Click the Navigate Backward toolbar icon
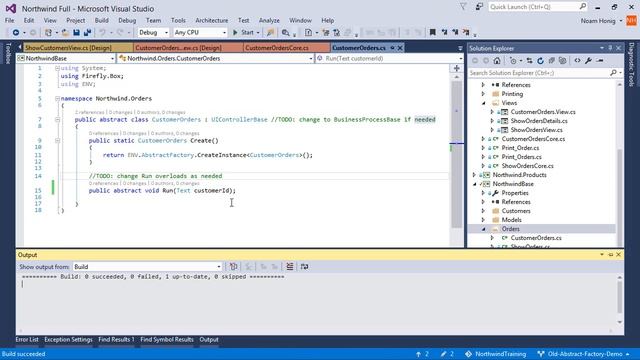The image size is (640, 360). [x=16, y=32]
